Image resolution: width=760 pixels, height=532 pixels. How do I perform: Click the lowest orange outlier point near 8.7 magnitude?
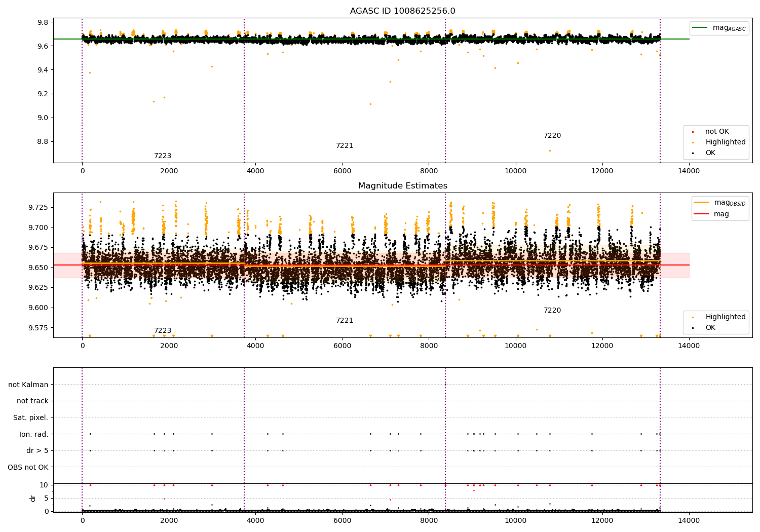(x=550, y=150)
